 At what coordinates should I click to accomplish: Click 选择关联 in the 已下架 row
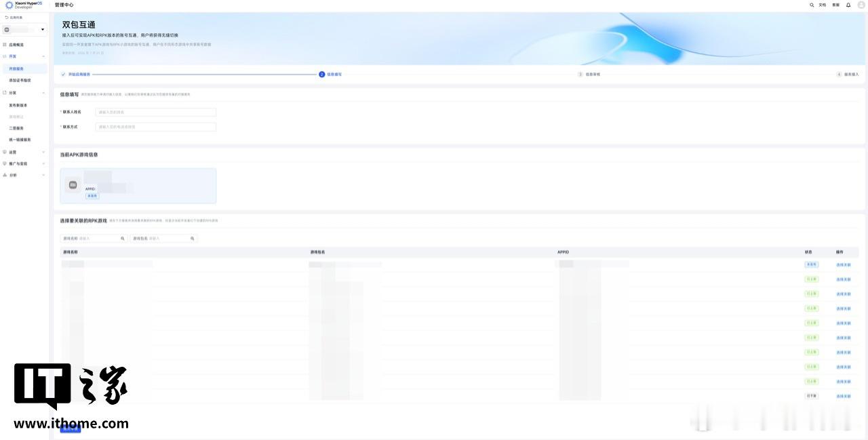844,396
